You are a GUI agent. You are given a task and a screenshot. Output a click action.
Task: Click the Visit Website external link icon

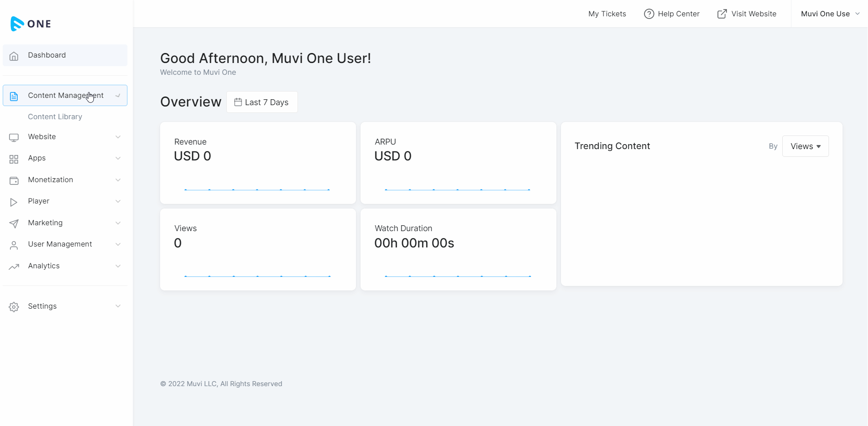722,14
